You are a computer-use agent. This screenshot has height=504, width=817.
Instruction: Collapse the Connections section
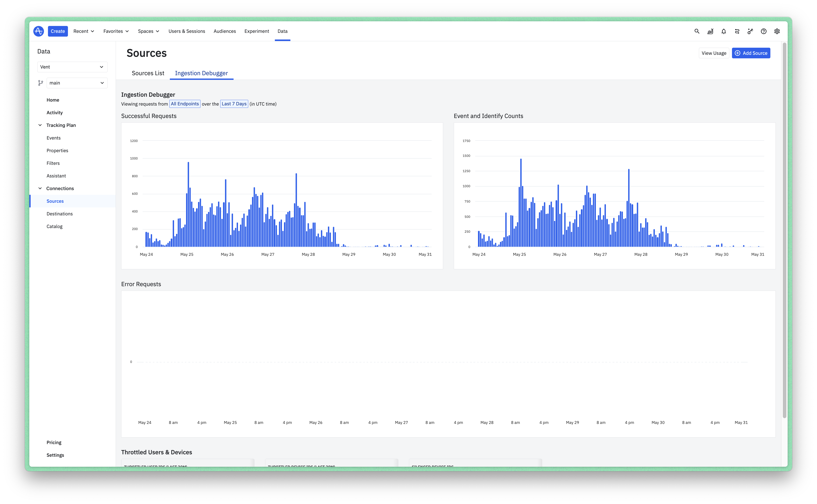tap(40, 188)
